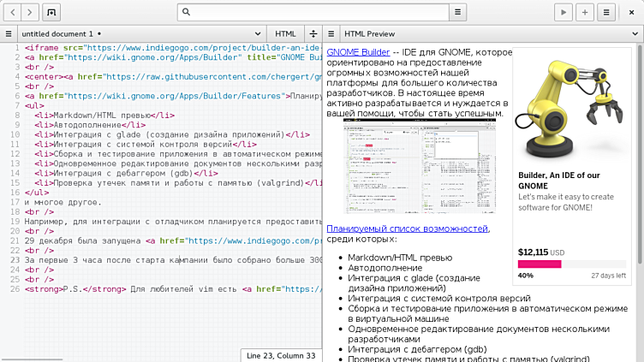Click line number 16 in the gutter
Screen dimensions: 644x362
pyautogui.click(x=15, y=193)
